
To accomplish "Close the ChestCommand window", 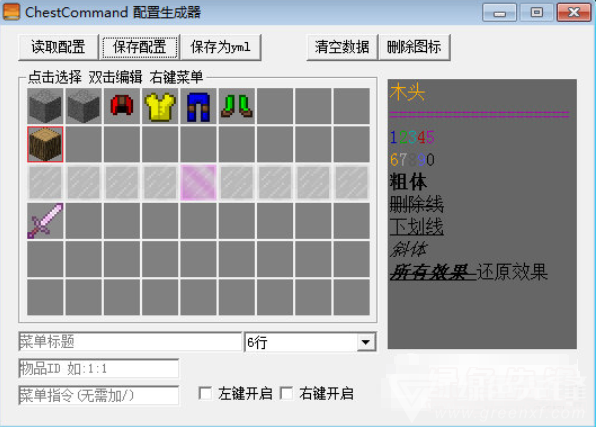I will (574, 13).
